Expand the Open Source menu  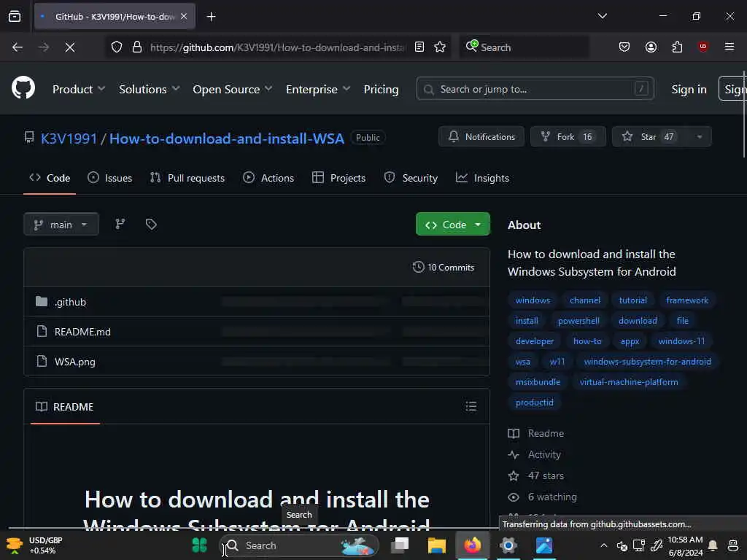[233, 89]
